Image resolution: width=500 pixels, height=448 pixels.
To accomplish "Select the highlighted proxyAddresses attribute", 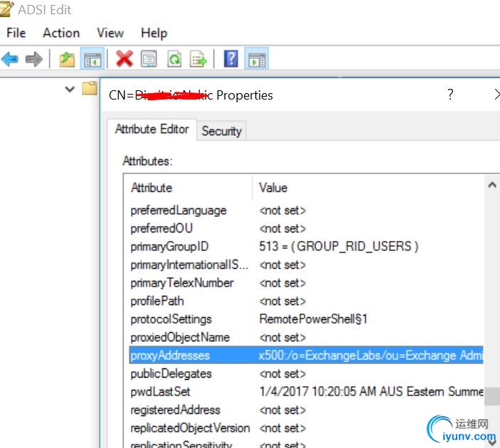I will (306, 356).
